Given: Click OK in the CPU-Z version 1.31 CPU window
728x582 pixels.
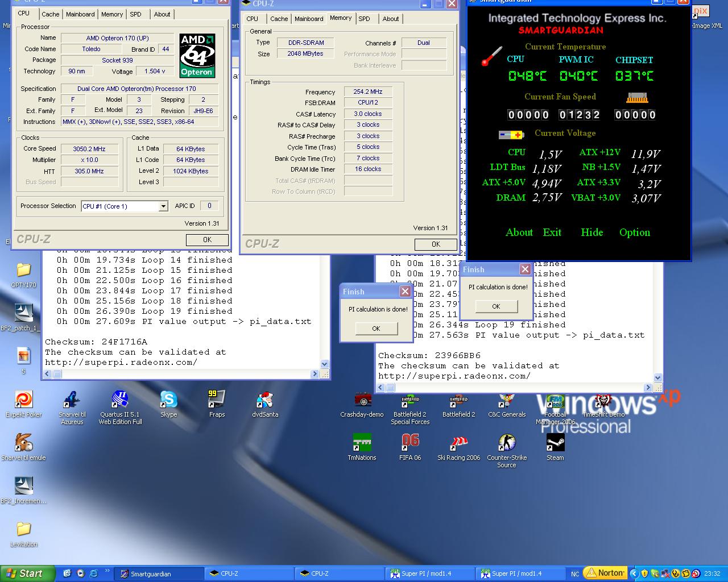Looking at the screenshot, I should coord(207,240).
